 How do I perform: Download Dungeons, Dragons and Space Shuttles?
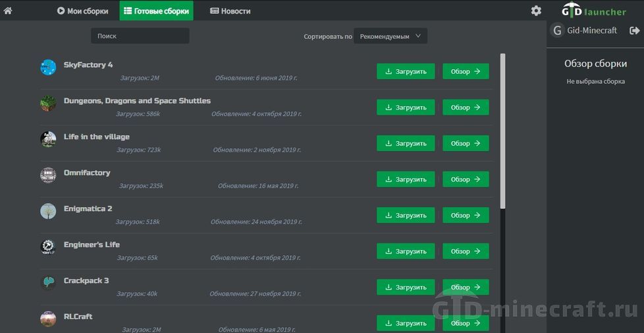[x=406, y=107]
